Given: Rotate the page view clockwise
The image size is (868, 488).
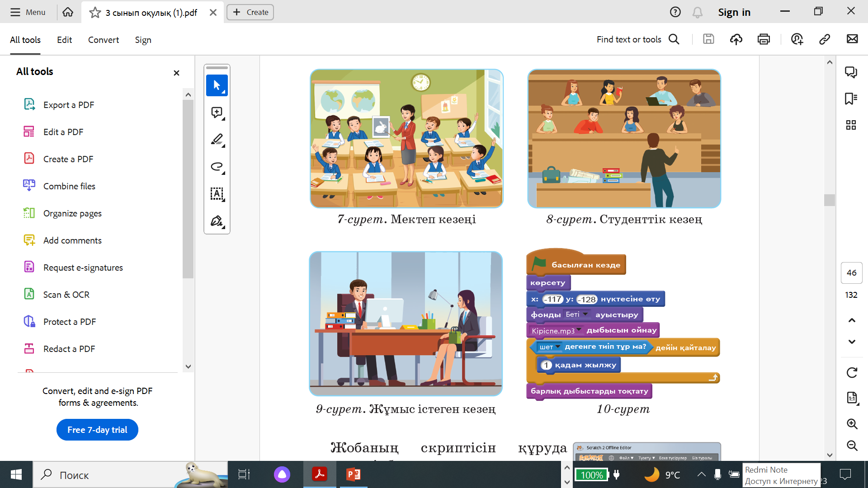Looking at the screenshot, I should [852, 373].
